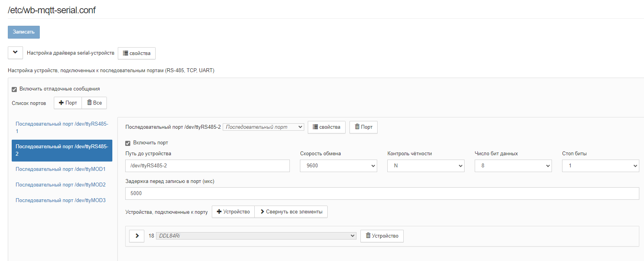644x261 pixels.
Task: Disable the Включить порт checkbox
Action: coord(128,143)
